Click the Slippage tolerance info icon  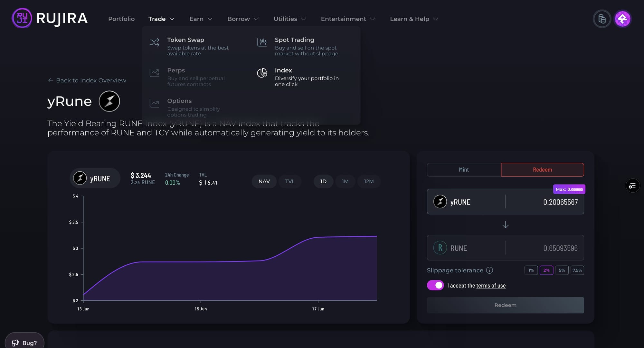point(489,270)
